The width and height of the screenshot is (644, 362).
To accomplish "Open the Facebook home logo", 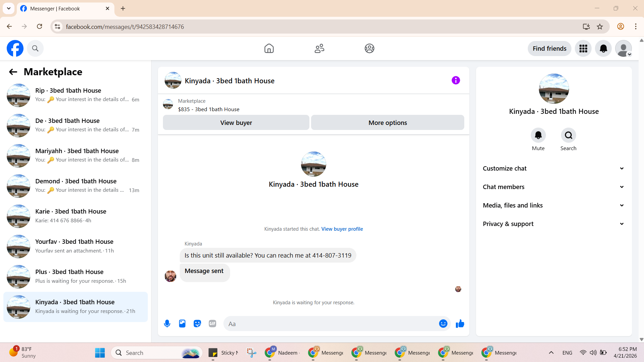I will point(15,48).
